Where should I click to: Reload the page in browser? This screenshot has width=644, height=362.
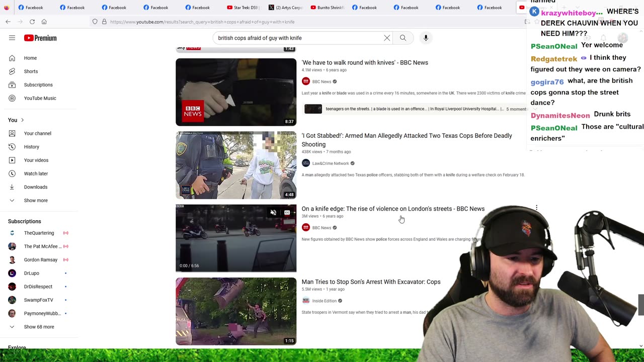point(32,22)
